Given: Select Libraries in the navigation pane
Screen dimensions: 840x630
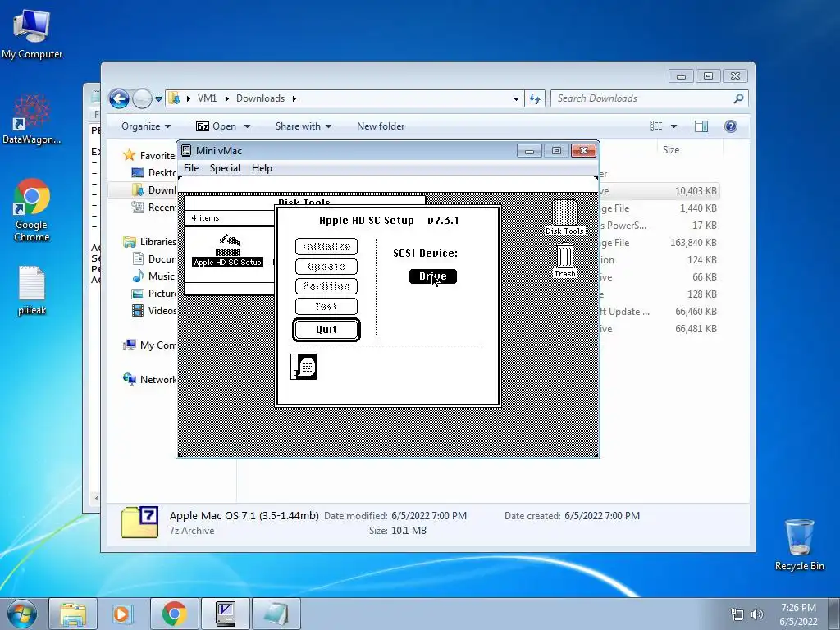Looking at the screenshot, I should pos(149,242).
